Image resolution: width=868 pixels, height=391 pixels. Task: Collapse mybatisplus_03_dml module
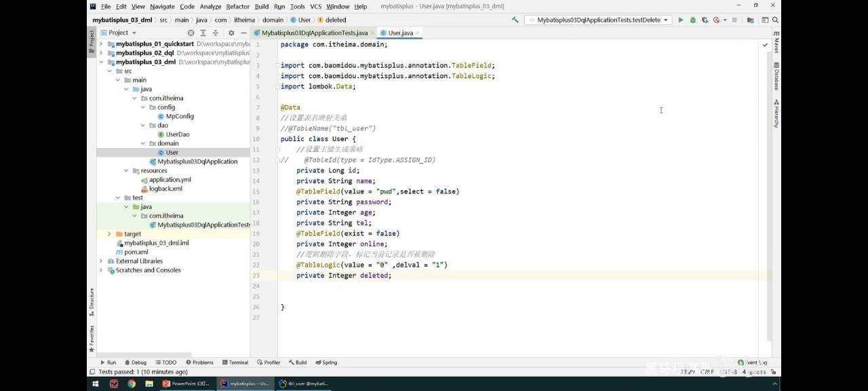tap(101, 62)
